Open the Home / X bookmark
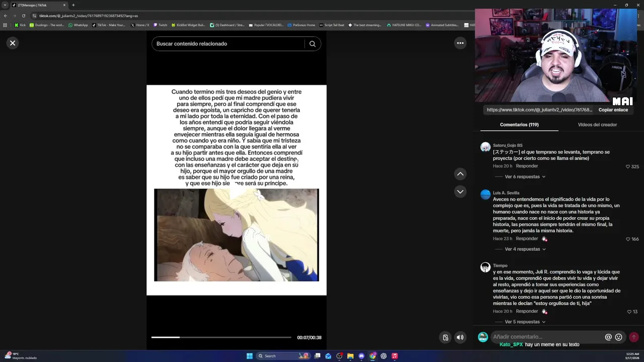This screenshot has width=644, height=362. (140, 25)
